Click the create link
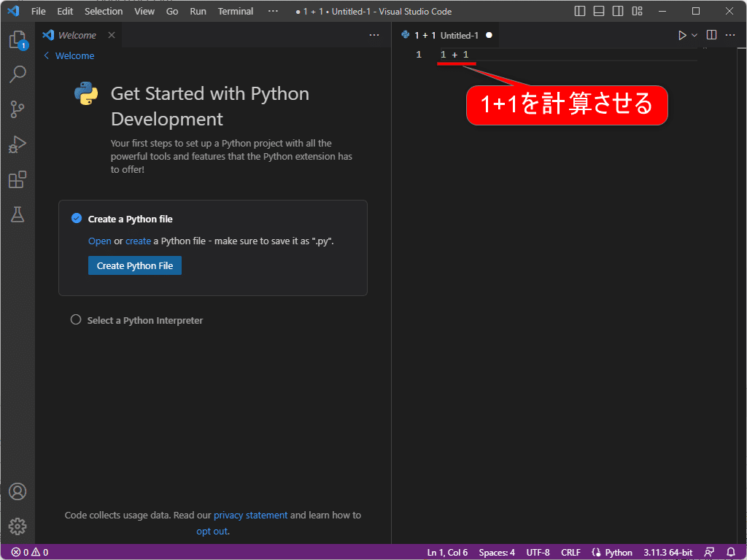This screenshot has height=560, width=747. coord(138,241)
